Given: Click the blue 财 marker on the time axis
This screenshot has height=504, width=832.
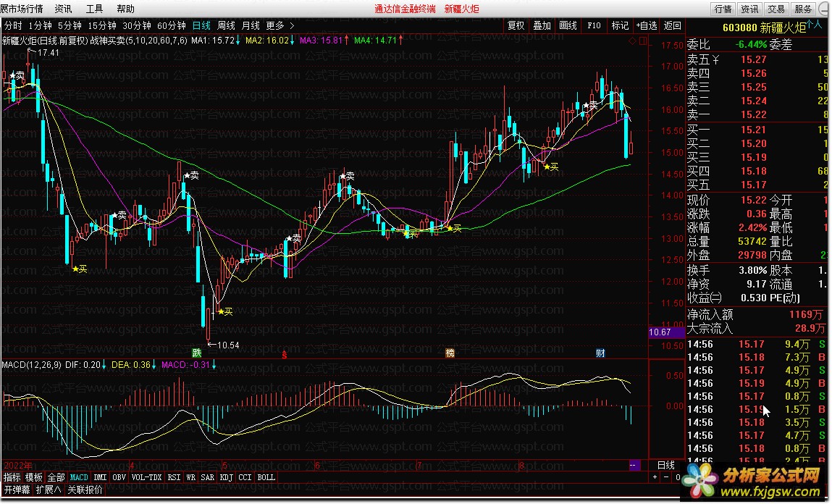Looking at the screenshot, I should point(600,353).
